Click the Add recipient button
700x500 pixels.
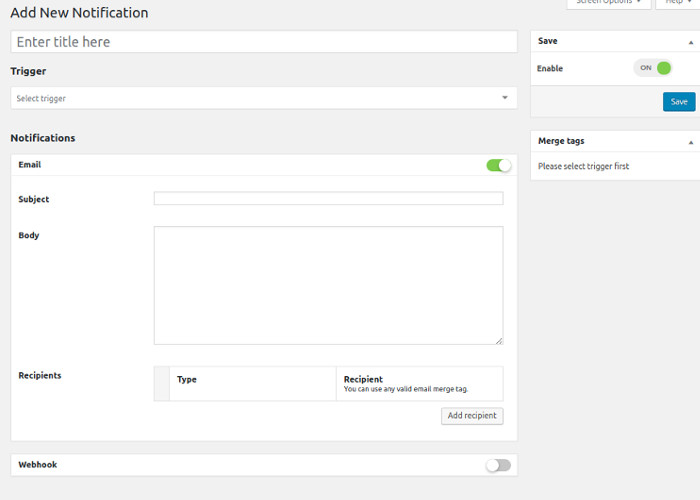pos(472,416)
